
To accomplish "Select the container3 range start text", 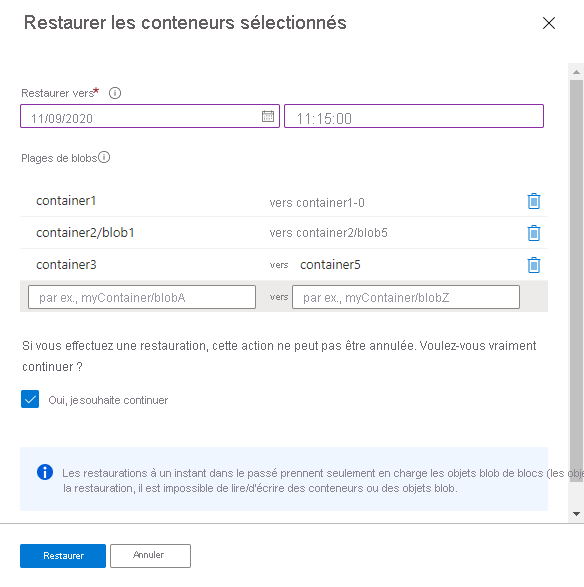I will tap(66, 265).
